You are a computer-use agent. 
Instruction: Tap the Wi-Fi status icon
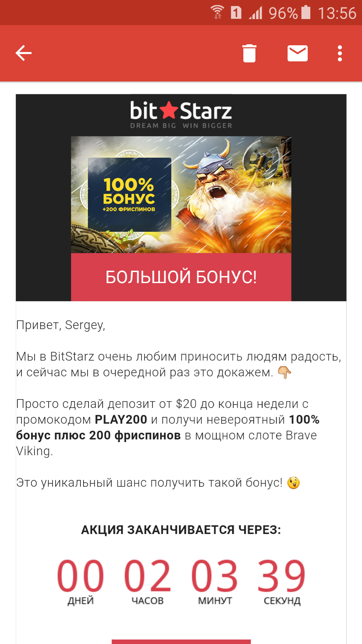[217, 13]
